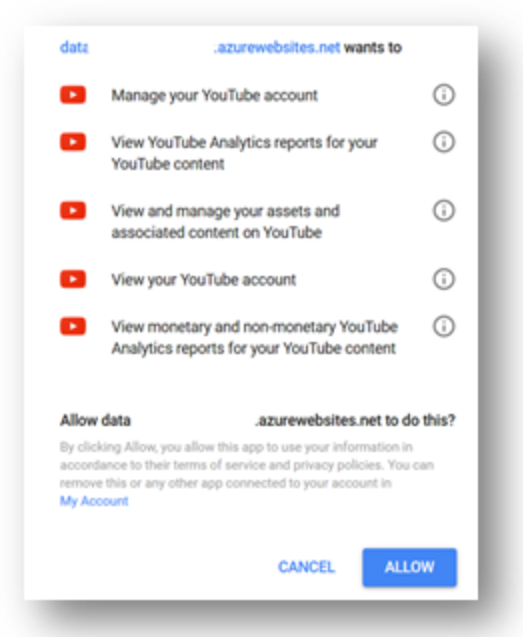The image size is (523, 637).
Task: Click YouTube logo beside View and manage assets
Action: click(x=73, y=210)
